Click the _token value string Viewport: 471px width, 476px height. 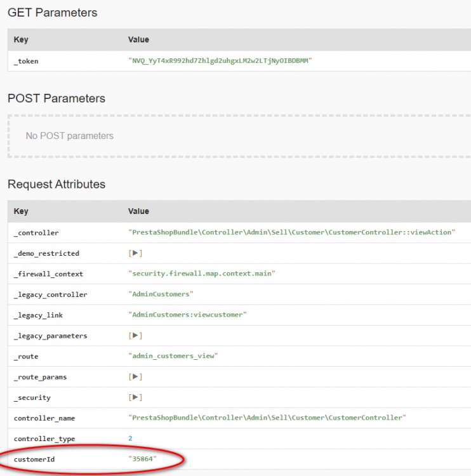click(220, 61)
